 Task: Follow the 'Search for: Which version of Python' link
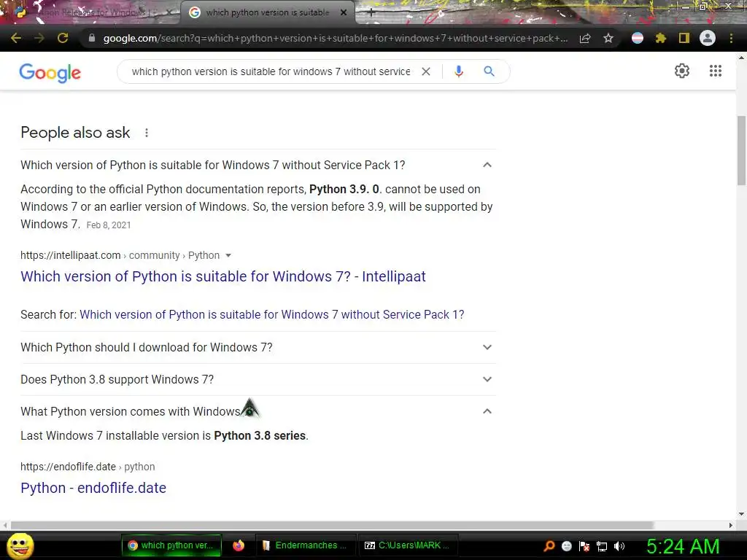coord(271,315)
